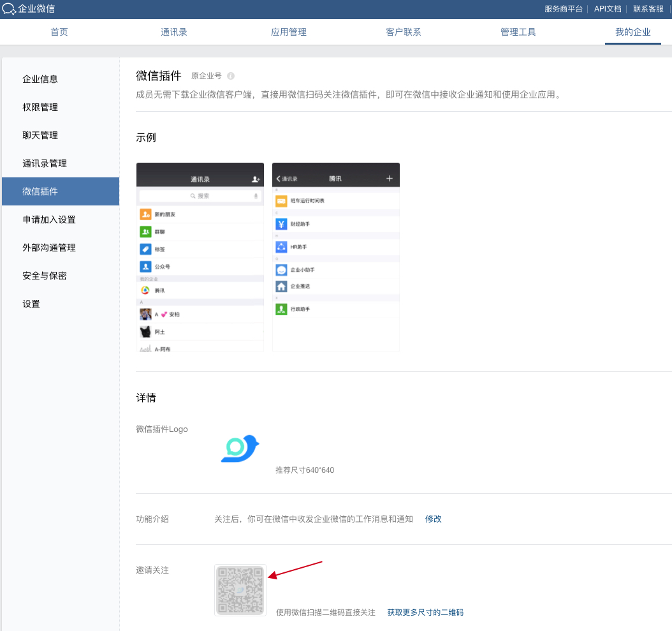Screen dimensions: 672x631
Task: Select 企业信息 in the sidebar
Action: pyautogui.click(x=40, y=79)
